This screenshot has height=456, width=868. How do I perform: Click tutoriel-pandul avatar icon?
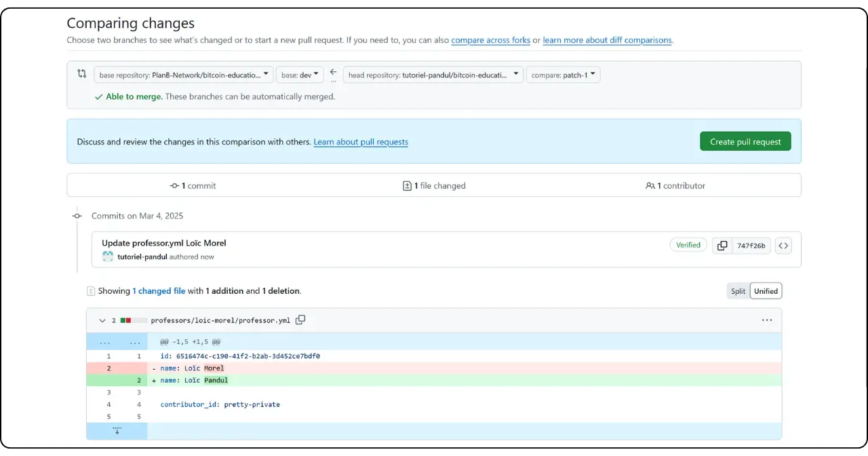point(108,256)
